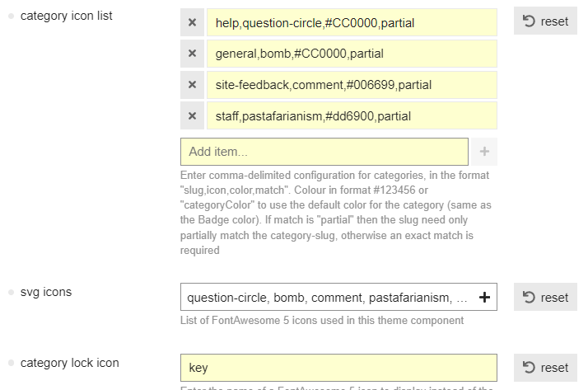Click the comma-delimited configuration help text
Viewport: 588px width, 390px height.
pyautogui.click(x=336, y=213)
